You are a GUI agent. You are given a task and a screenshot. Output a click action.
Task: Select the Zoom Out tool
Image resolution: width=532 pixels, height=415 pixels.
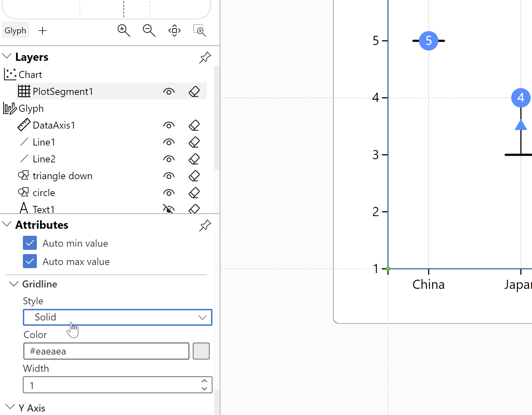coord(149,31)
